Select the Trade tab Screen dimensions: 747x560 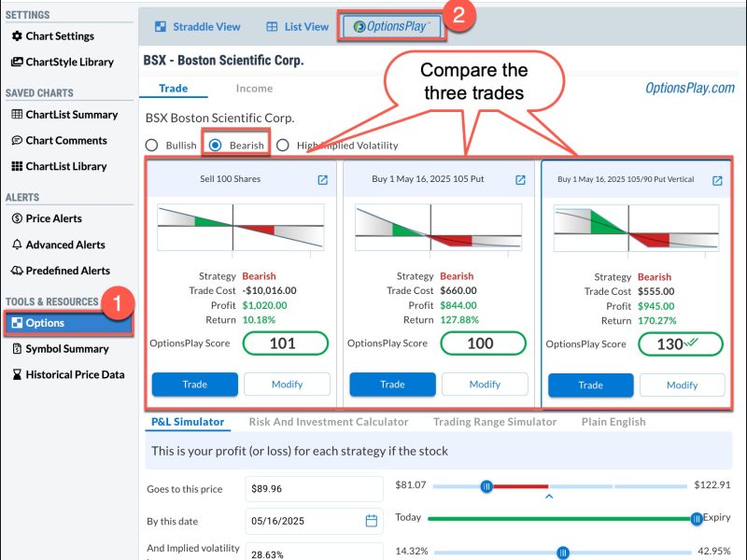pyautogui.click(x=174, y=88)
